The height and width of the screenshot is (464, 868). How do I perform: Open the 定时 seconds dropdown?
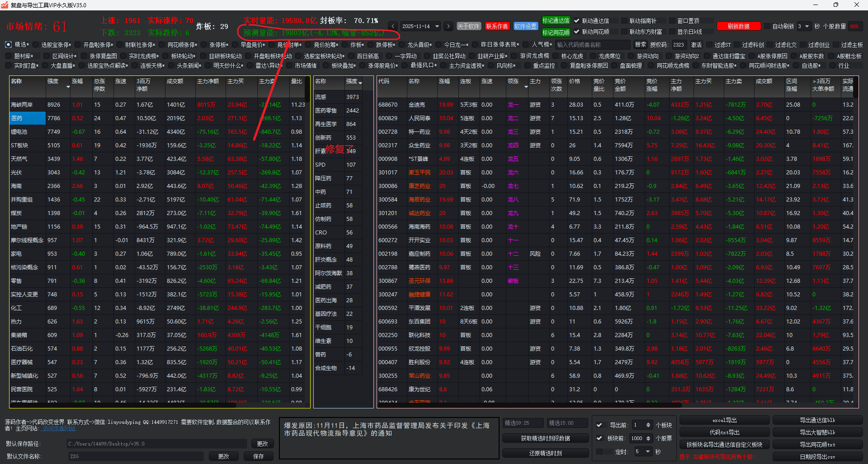click(x=642, y=451)
